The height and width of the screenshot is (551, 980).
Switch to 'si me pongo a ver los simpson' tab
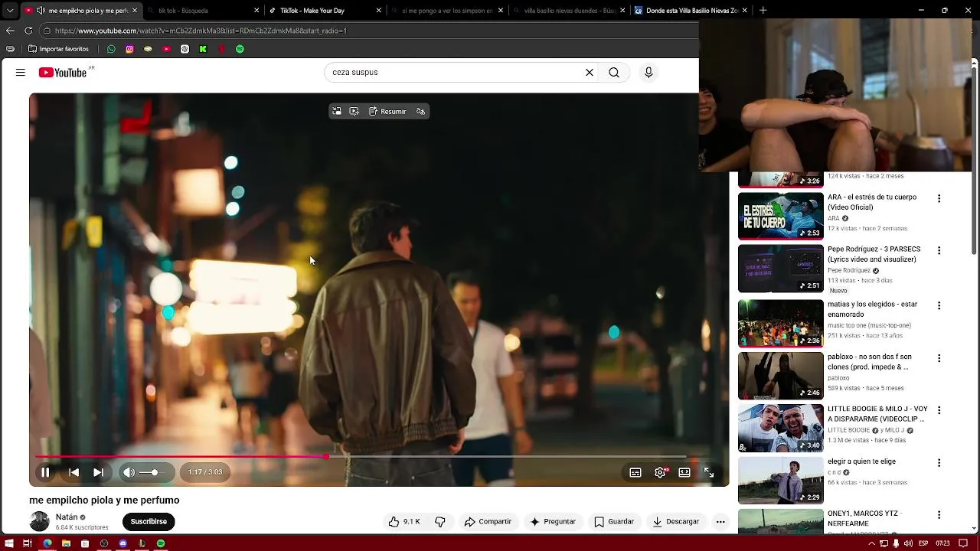447,11
